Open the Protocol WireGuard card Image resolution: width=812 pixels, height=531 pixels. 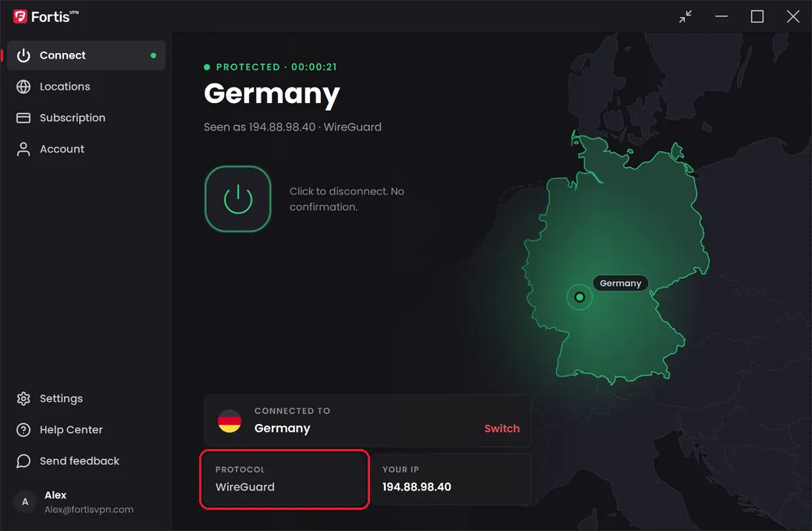coord(284,479)
